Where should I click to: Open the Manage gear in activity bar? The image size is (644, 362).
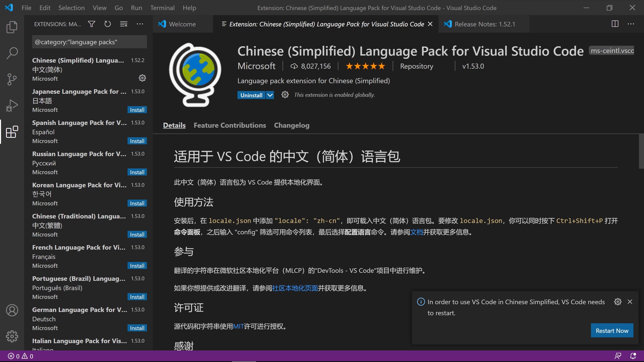coord(12,336)
